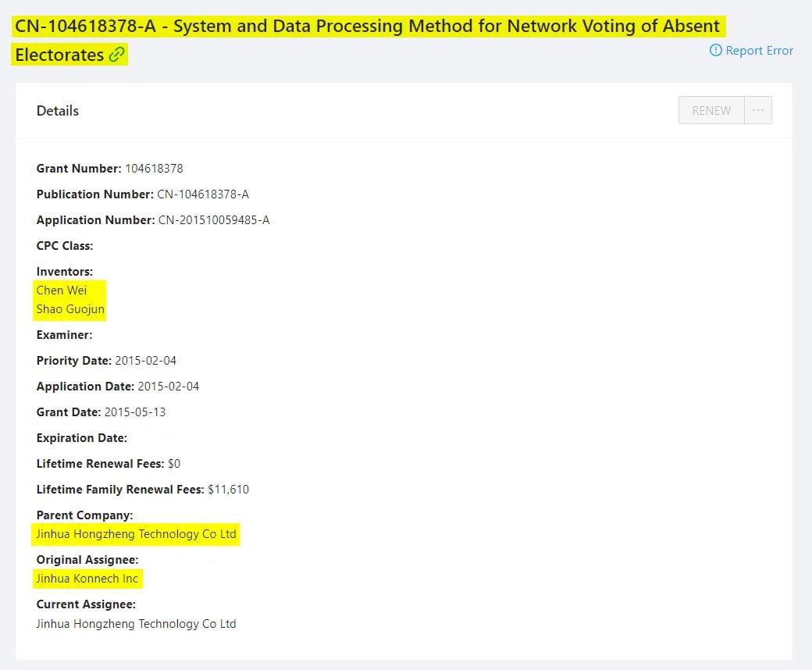Select the Priority Date value 2015-02-04

145,360
